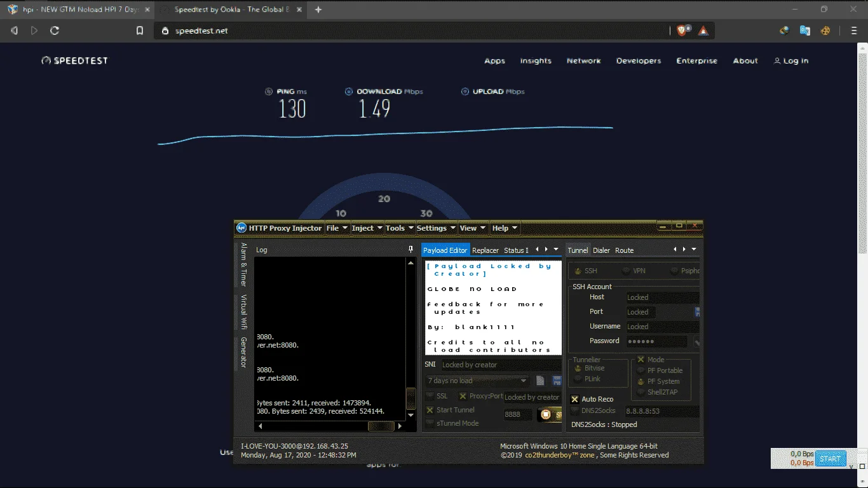Open the Help menu dropdown
868x488 pixels.
click(x=505, y=228)
